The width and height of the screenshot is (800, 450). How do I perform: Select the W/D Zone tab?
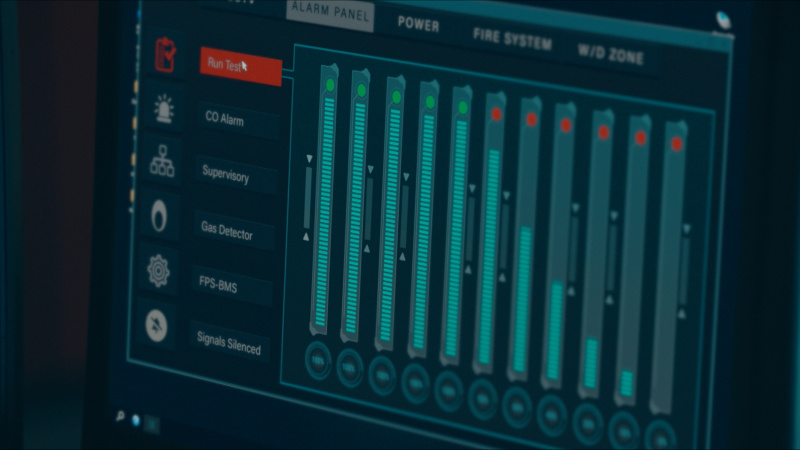point(610,54)
